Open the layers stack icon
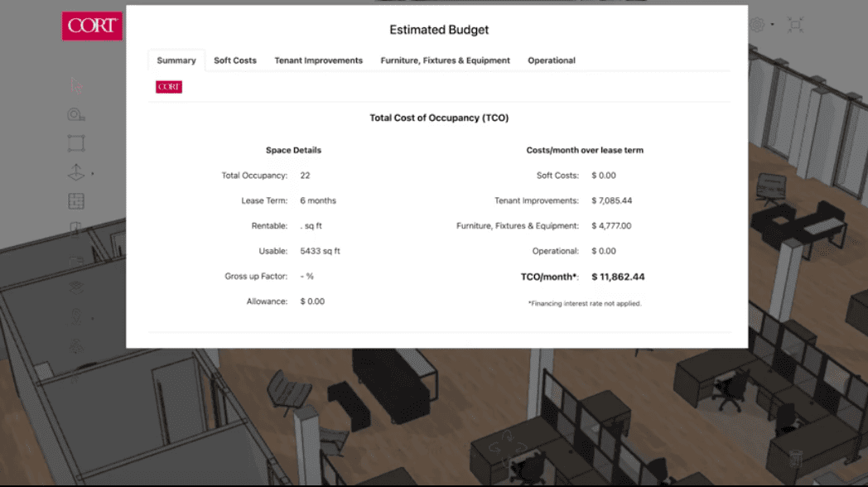Screen dimensions: 868x487 (76, 287)
